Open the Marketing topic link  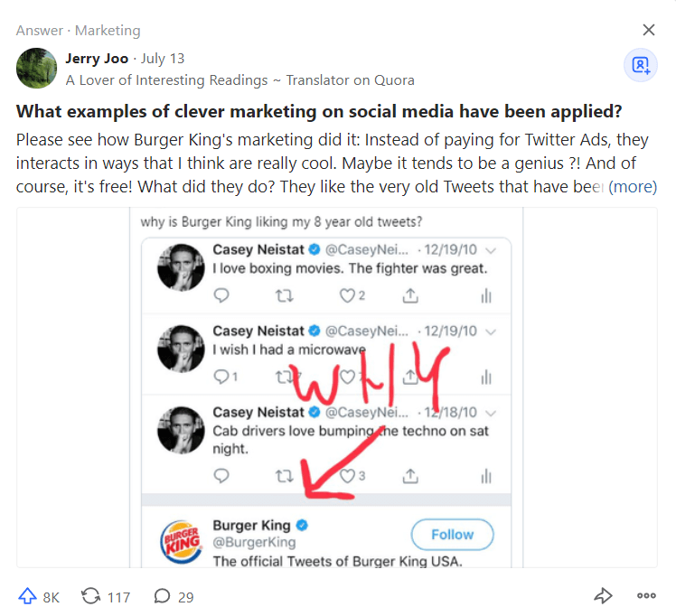click(108, 31)
